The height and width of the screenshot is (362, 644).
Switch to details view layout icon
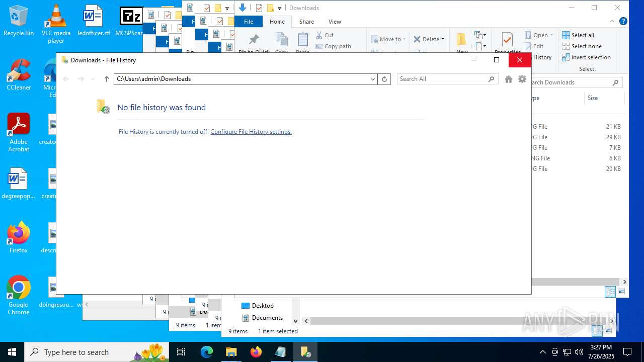click(610, 292)
